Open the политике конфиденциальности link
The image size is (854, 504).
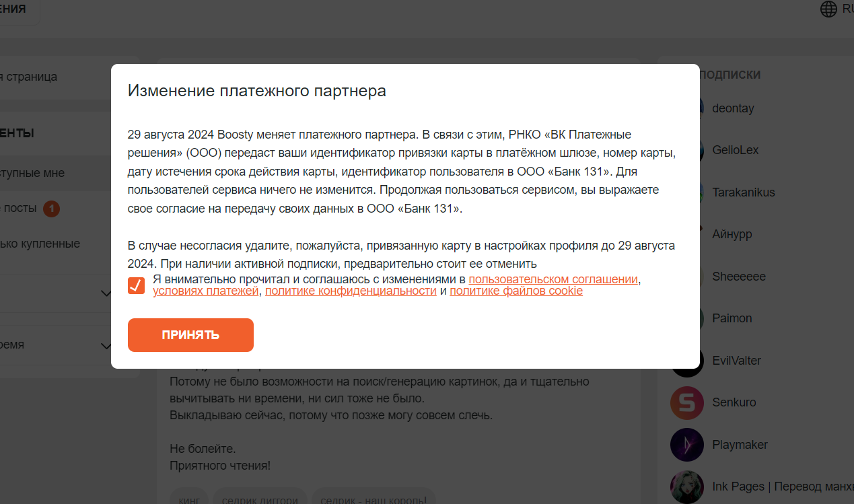[x=351, y=291]
